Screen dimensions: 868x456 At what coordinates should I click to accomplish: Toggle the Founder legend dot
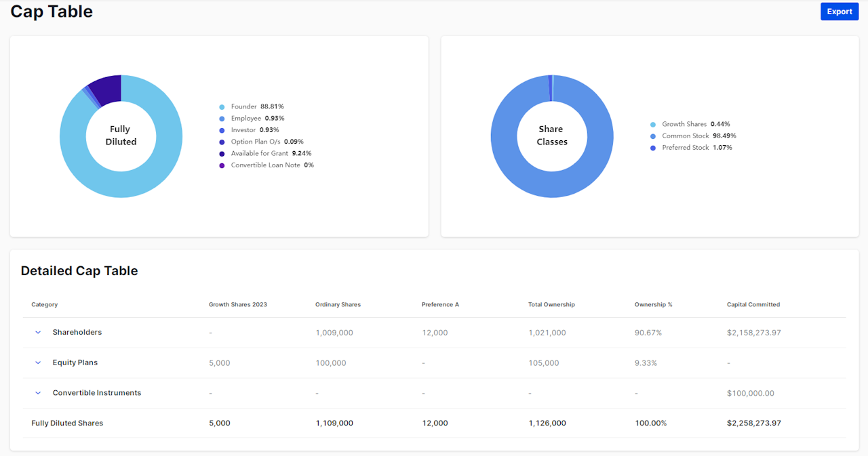tap(222, 107)
